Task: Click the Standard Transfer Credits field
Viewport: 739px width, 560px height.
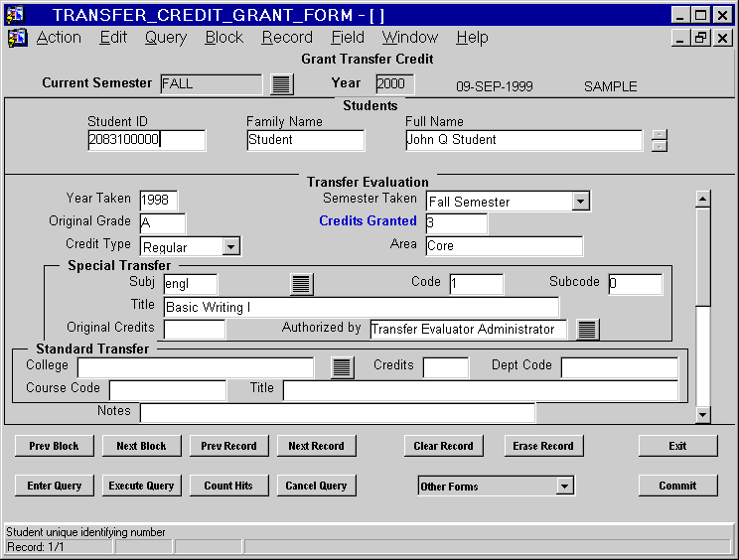Action: pyautogui.click(x=446, y=367)
